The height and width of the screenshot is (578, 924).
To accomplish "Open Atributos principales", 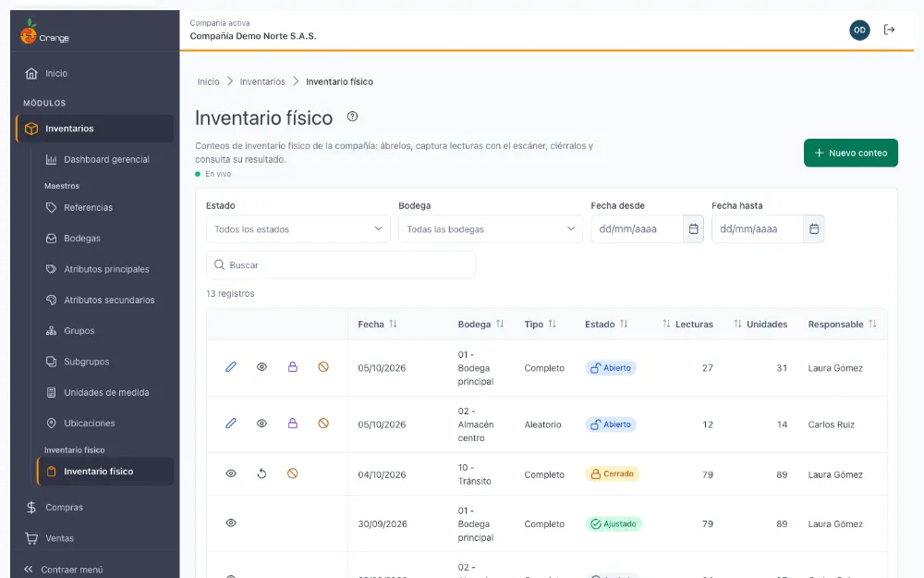I will coord(105,269).
